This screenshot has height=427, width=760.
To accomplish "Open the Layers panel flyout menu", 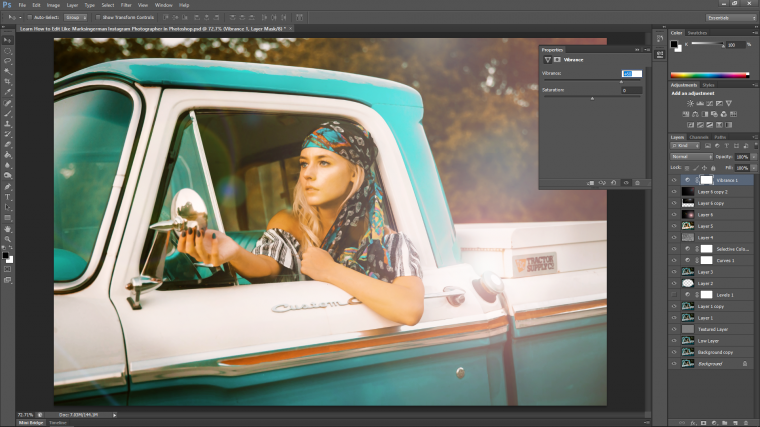I will click(x=755, y=137).
